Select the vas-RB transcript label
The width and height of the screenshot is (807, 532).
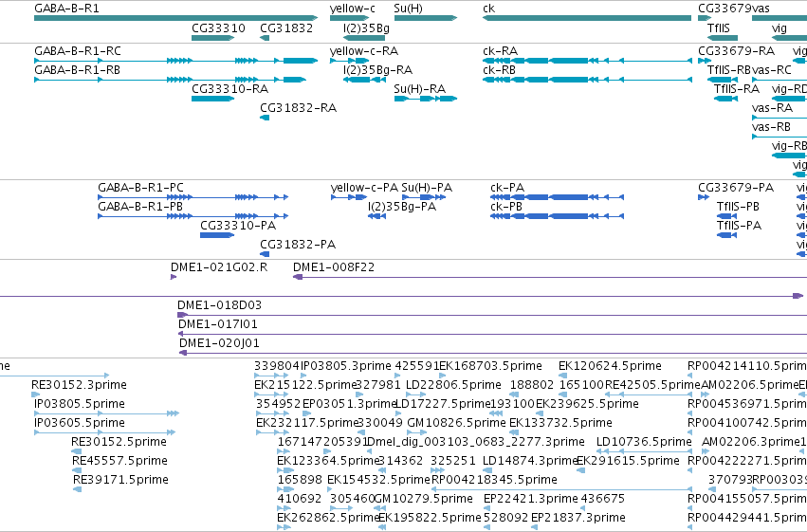(x=771, y=127)
